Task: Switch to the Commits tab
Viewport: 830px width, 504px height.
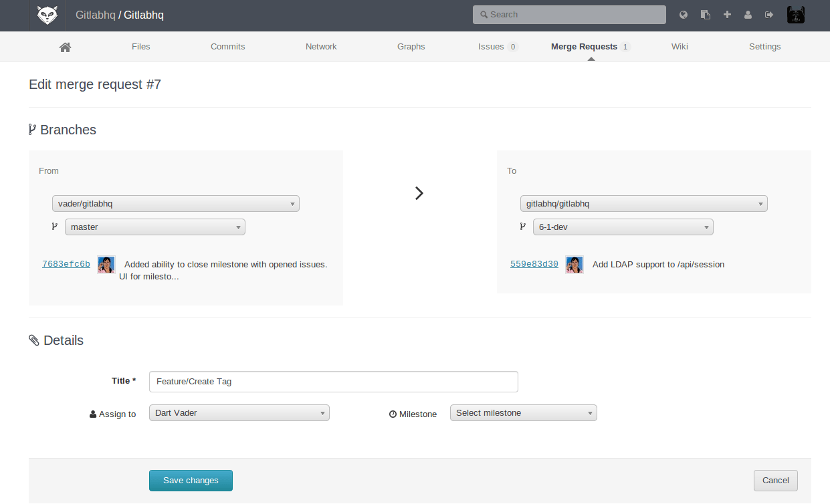Action: click(227, 46)
